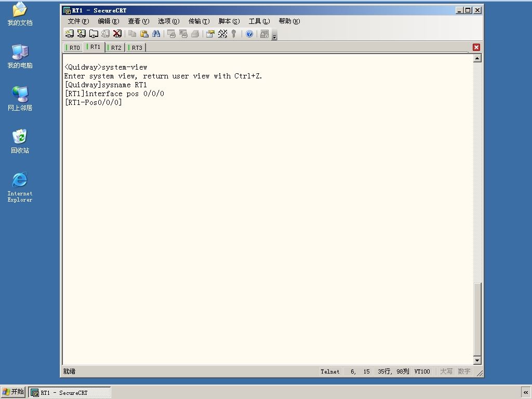
Task: Open the 查看(V) menu
Action: point(138,21)
